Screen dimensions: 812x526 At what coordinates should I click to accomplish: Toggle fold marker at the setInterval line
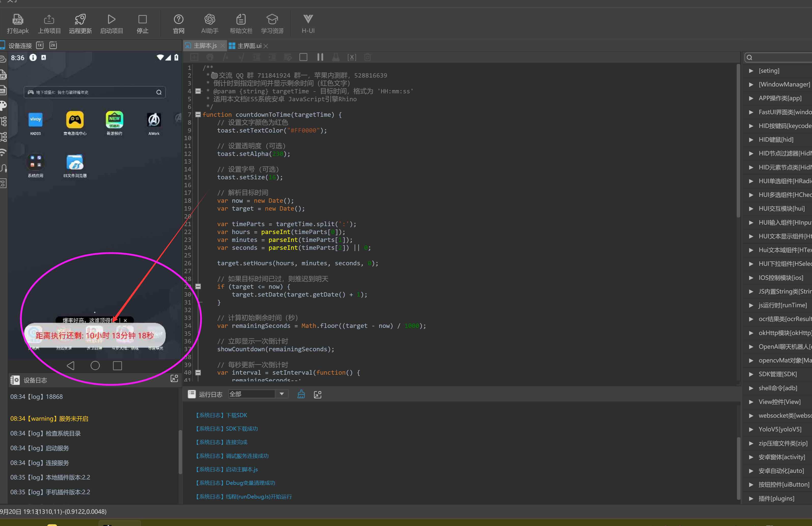click(x=198, y=372)
